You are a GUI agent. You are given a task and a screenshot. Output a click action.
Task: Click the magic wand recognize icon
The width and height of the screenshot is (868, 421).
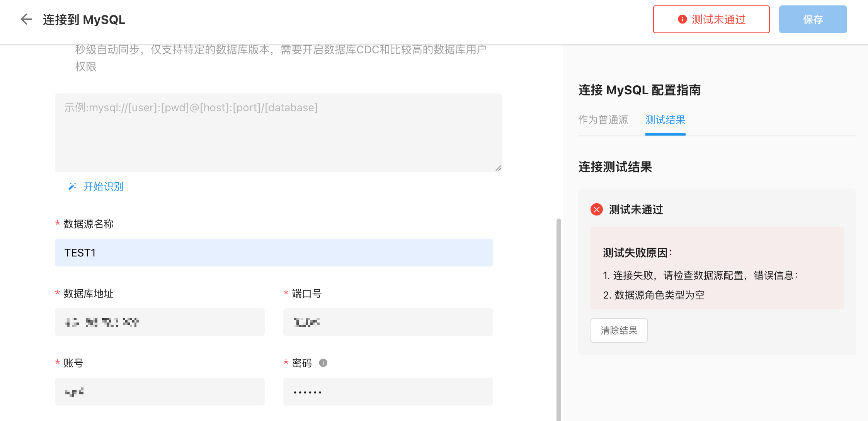point(72,187)
